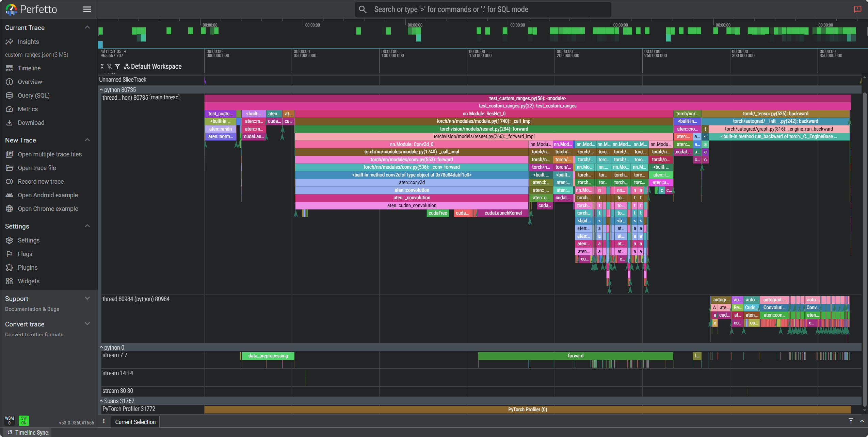Toggle the Timeline Sync button
Image resolution: width=868 pixels, height=437 pixels.
pyautogui.click(x=28, y=432)
